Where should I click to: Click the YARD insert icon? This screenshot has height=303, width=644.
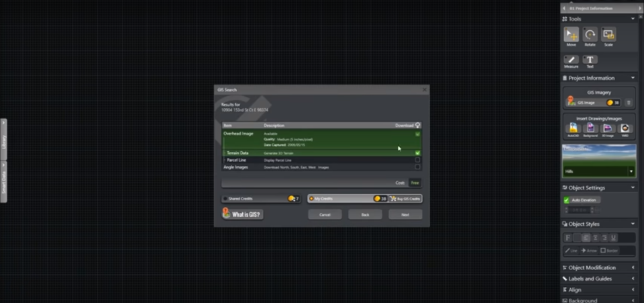click(x=625, y=129)
